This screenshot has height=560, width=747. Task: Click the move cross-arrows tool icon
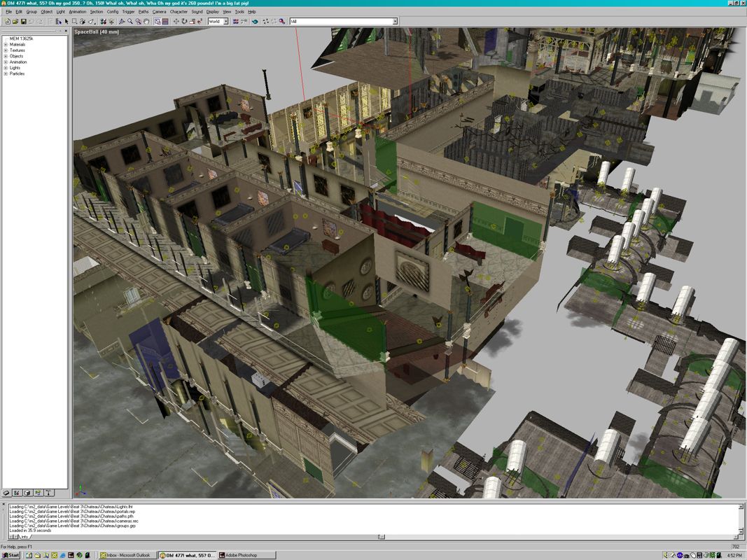point(176,22)
